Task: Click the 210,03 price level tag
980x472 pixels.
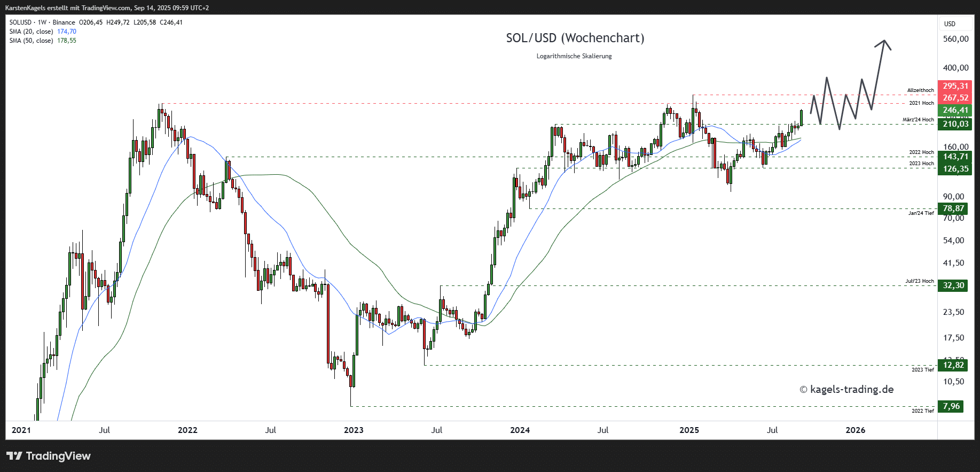Action: point(955,124)
